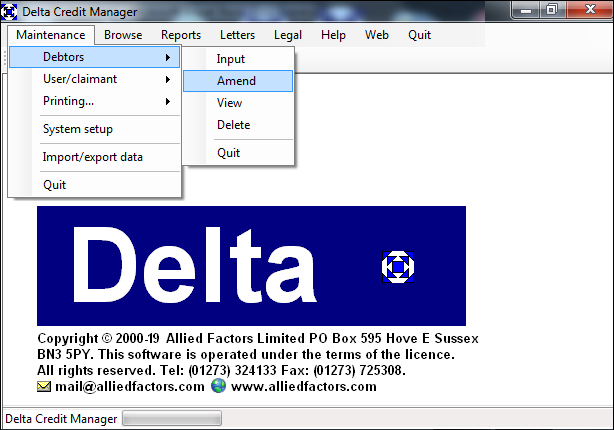Open www.alliedfactors.com website link
614x430 pixels.
(304, 387)
